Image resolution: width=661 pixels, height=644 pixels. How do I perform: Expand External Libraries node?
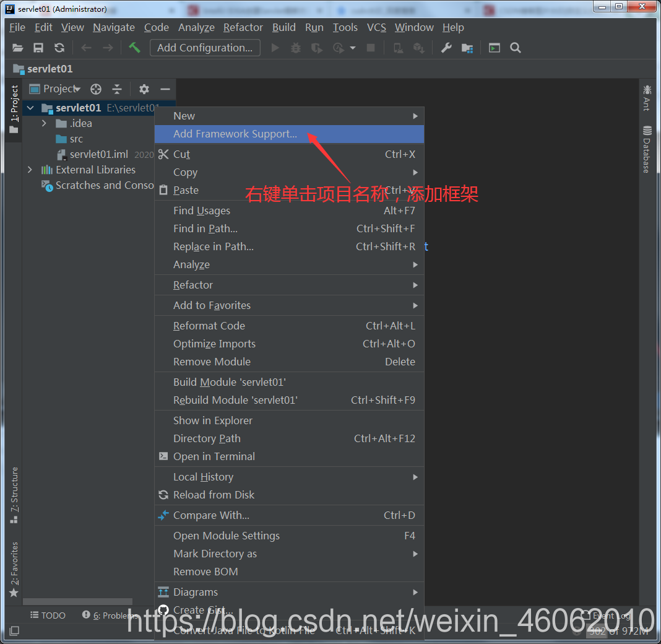coord(30,170)
